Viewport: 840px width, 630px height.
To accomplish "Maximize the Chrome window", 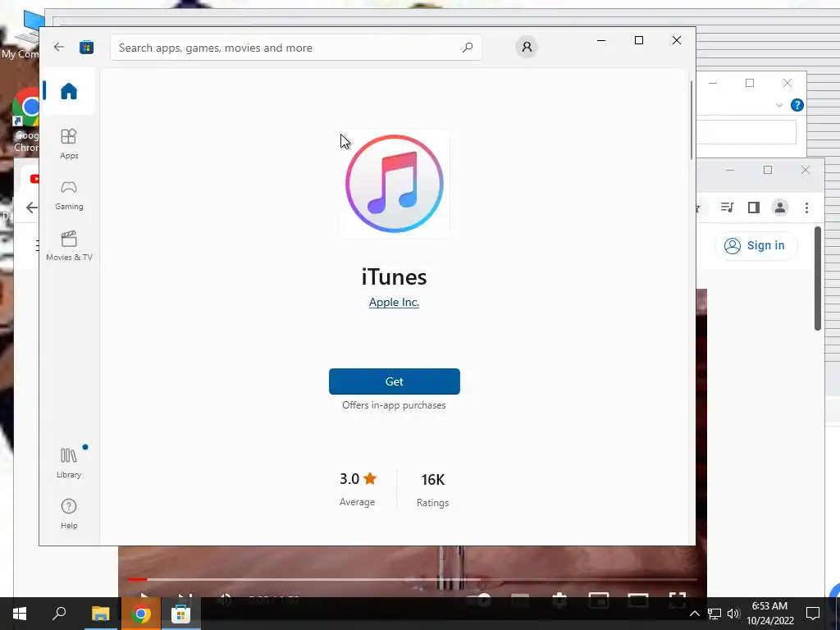I will 768,170.
